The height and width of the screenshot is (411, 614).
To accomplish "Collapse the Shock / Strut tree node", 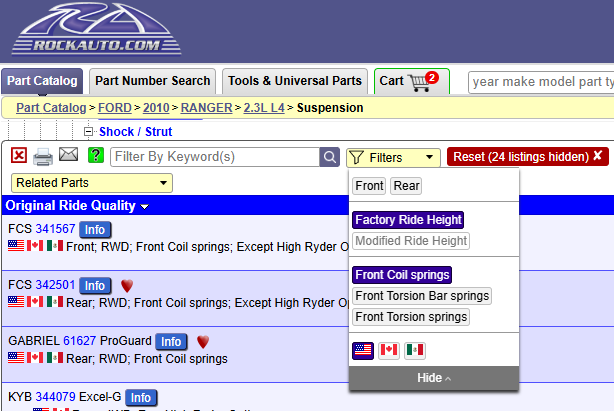I will (88, 132).
